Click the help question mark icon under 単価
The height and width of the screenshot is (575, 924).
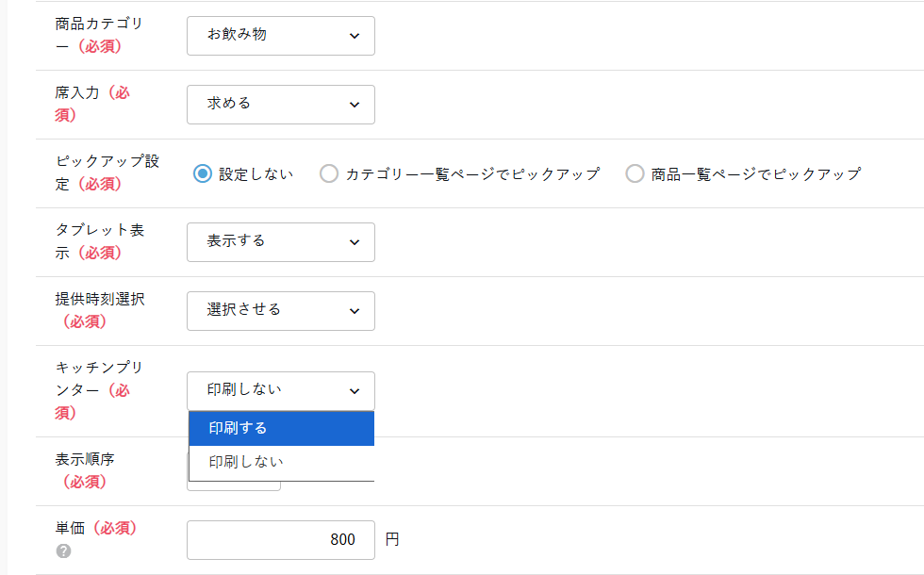(x=63, y=551)
